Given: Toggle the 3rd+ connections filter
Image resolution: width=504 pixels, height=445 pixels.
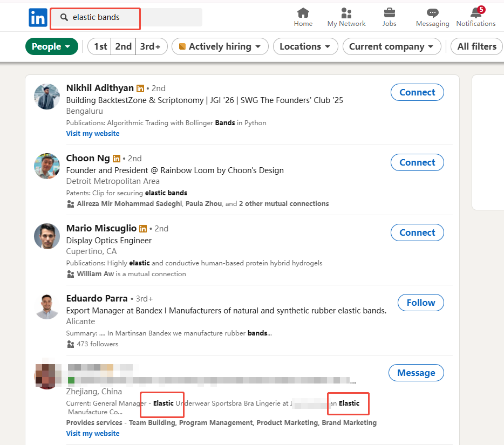Looking at the screenshot, I should [x=151, y=46].
